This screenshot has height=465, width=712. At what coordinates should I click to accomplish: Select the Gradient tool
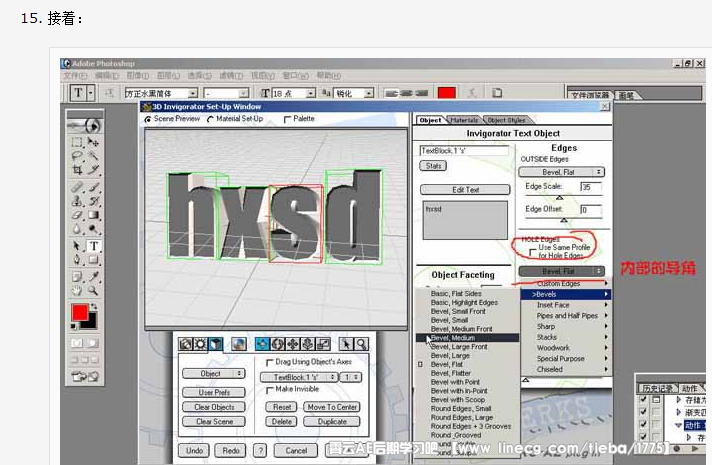pyautogui.click(x=93, y=214)
